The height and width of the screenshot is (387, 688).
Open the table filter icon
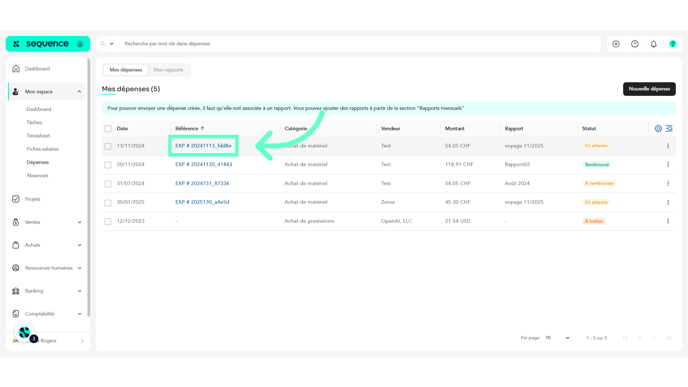click(x=669, y=129)
